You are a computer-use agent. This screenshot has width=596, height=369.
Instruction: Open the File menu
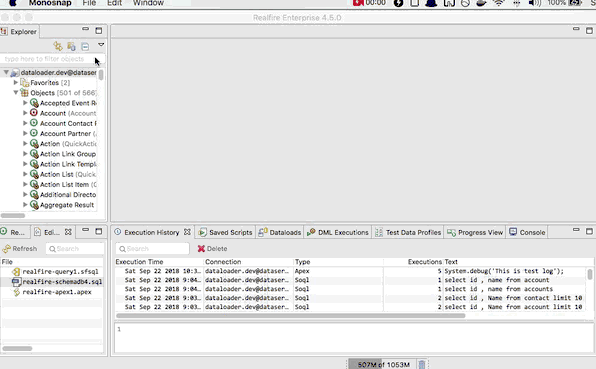[89, 3]
